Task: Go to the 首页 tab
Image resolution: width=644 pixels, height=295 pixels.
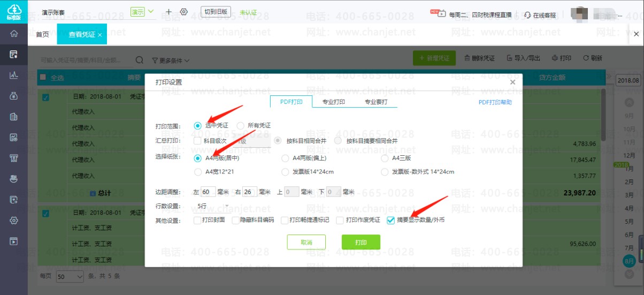Action: tap(42, 34)
